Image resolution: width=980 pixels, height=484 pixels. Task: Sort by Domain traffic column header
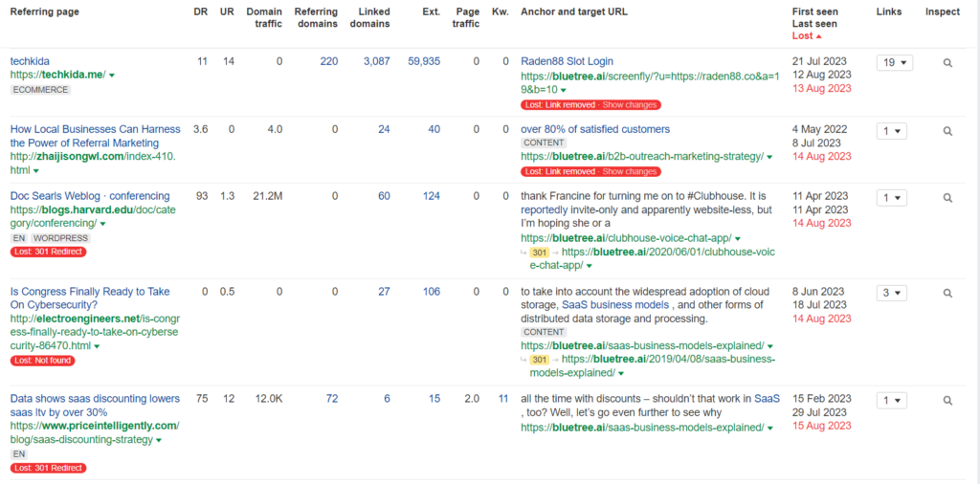click(264, 18)
